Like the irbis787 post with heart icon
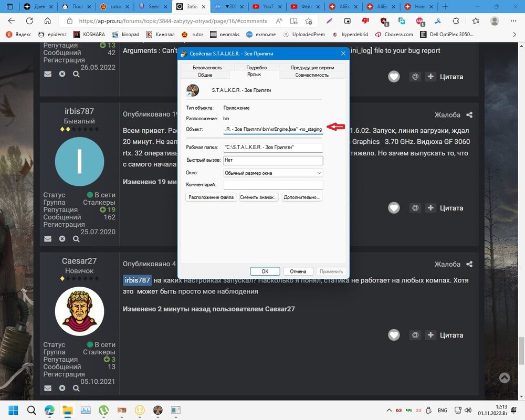This screenshot has width=525, height=420. 394,208
